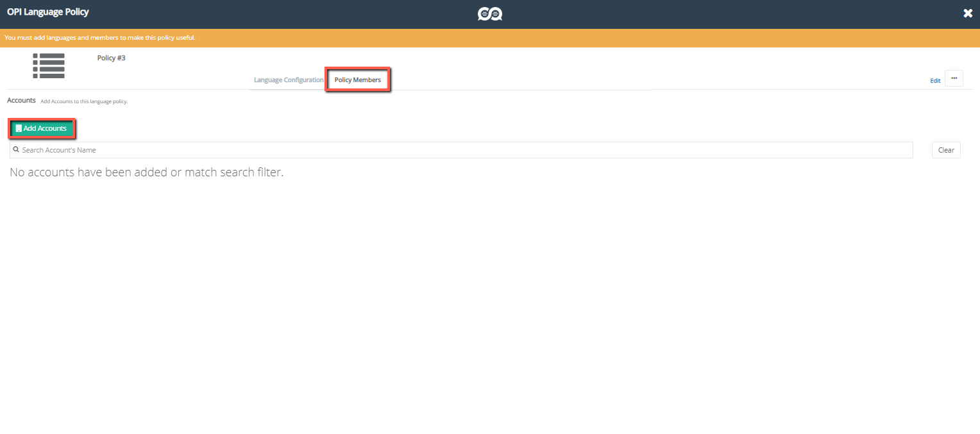980x434 pixels.
Task: Close the OPI Language Policy dialog
Action: [968, 13]
